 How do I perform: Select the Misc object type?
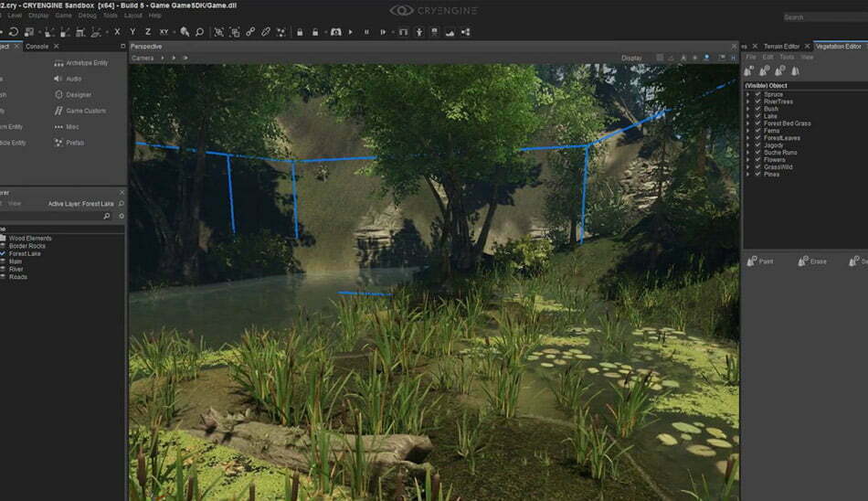click(67, 127)
